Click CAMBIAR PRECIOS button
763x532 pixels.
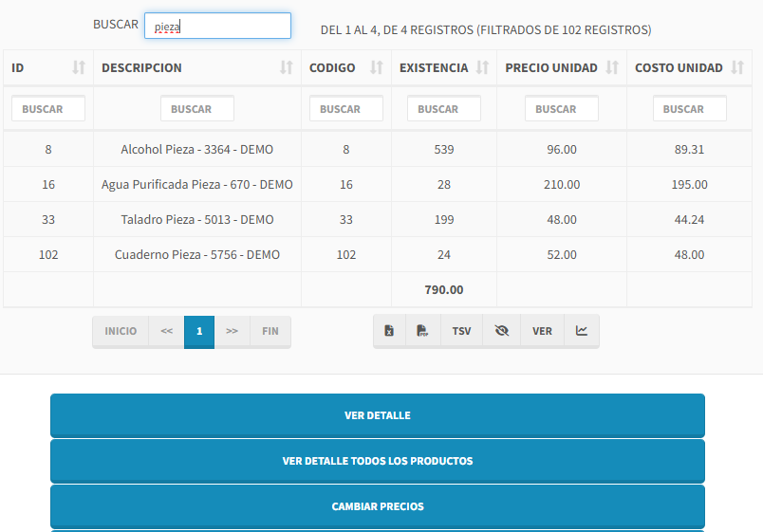pos(378,506)
